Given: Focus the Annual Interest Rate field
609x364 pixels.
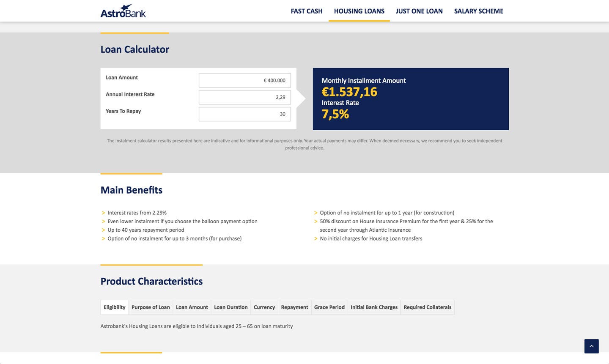Looking at the screenshot, I should pyautogui.click(x=244, y=97).
